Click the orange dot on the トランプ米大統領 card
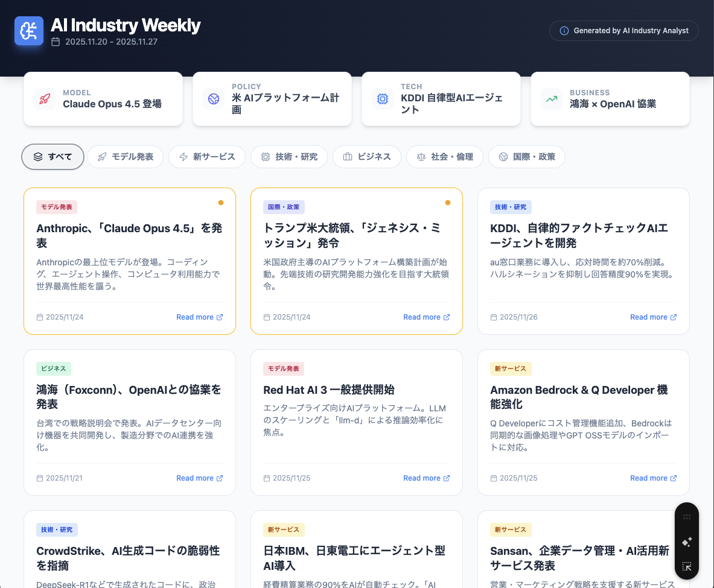Screen dimensions: 714x588 tap(448, 203)
